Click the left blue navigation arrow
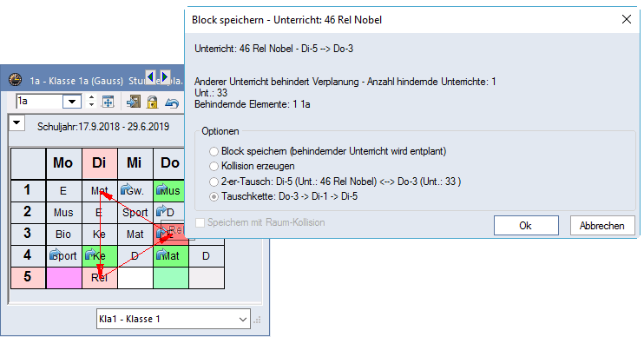 151,76
